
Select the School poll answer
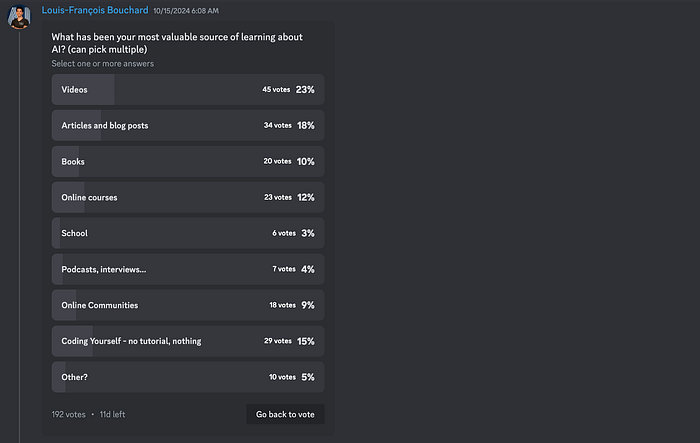coord(188,233)
